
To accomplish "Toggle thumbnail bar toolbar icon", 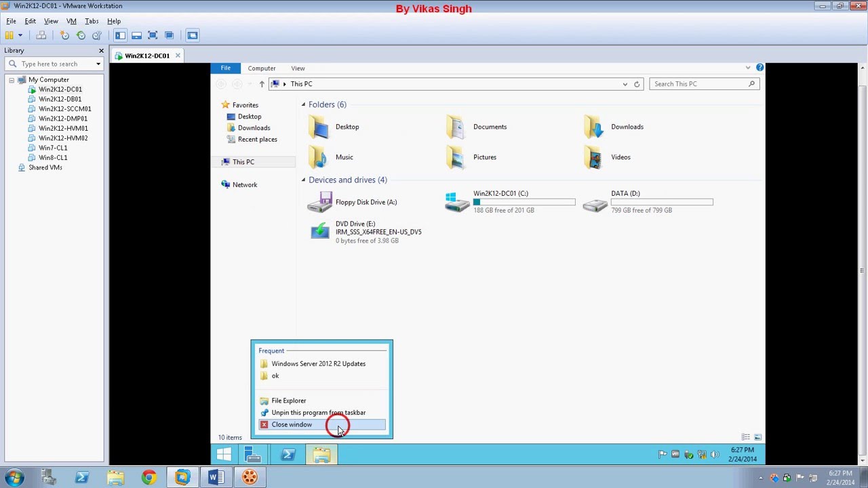I will click(136, 35).
